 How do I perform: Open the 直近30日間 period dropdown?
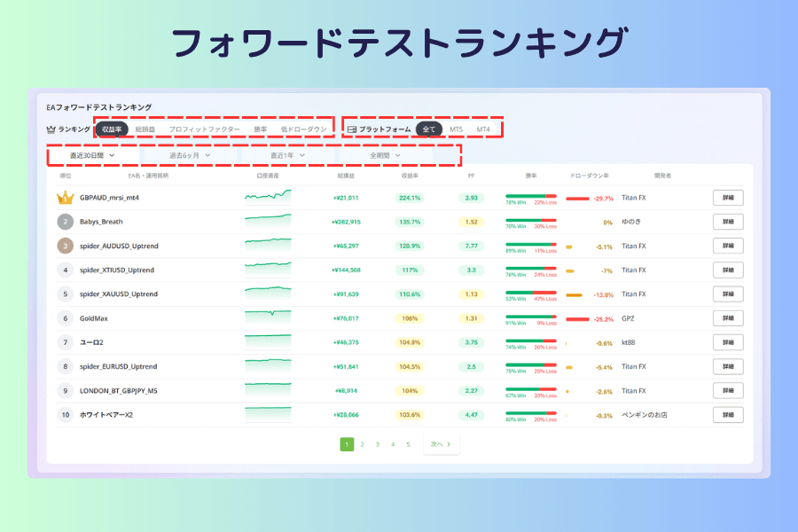[x=92, y=155]
